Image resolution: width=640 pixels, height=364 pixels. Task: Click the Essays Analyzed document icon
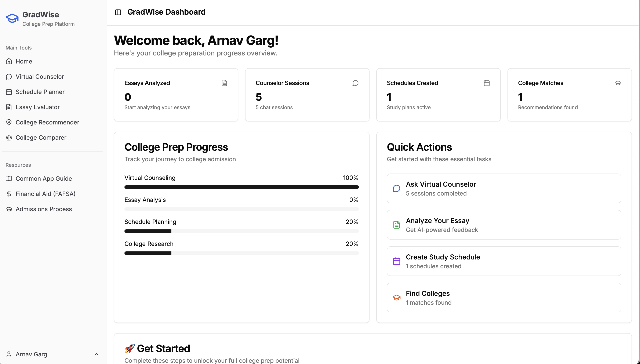point(224,83)
